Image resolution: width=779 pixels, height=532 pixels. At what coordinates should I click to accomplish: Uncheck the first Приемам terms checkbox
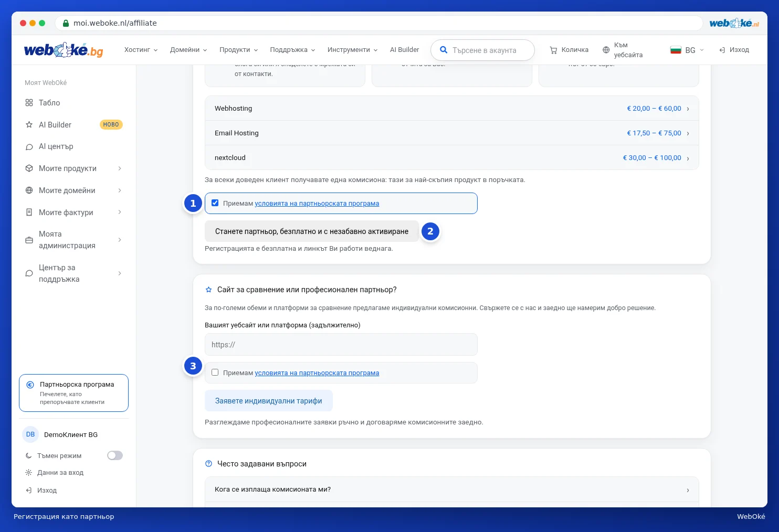click(x=215, y=203)
